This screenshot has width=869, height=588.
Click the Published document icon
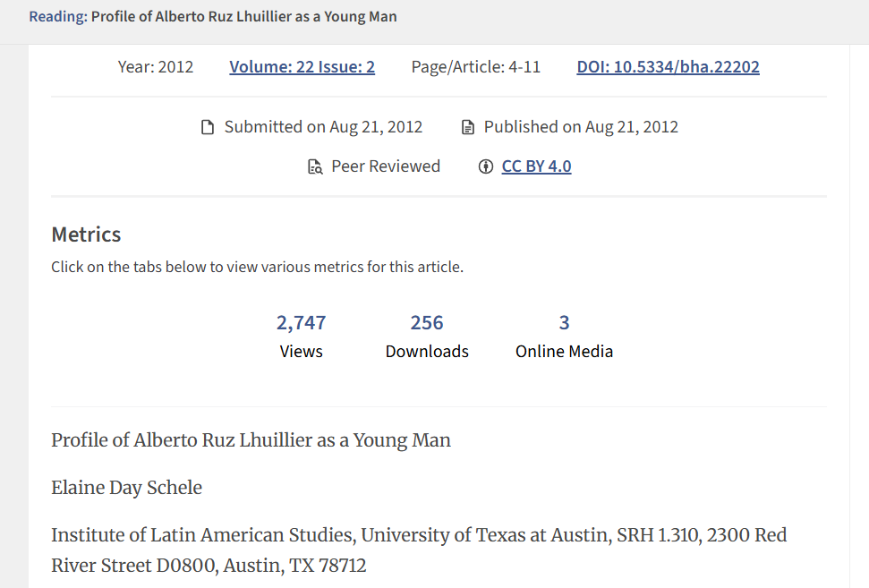(x=467, y=127)
